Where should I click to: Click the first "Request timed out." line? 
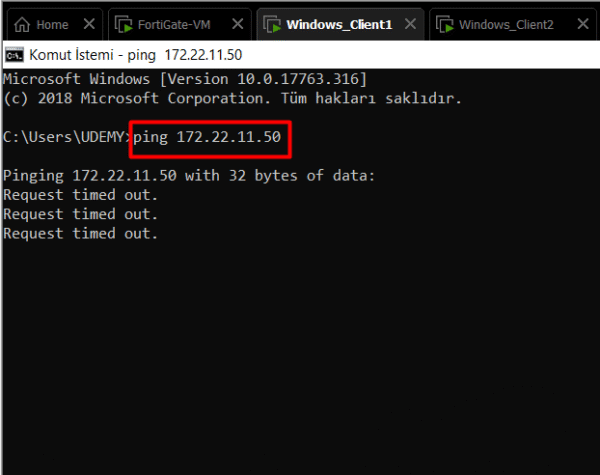[x=80, y=195]
